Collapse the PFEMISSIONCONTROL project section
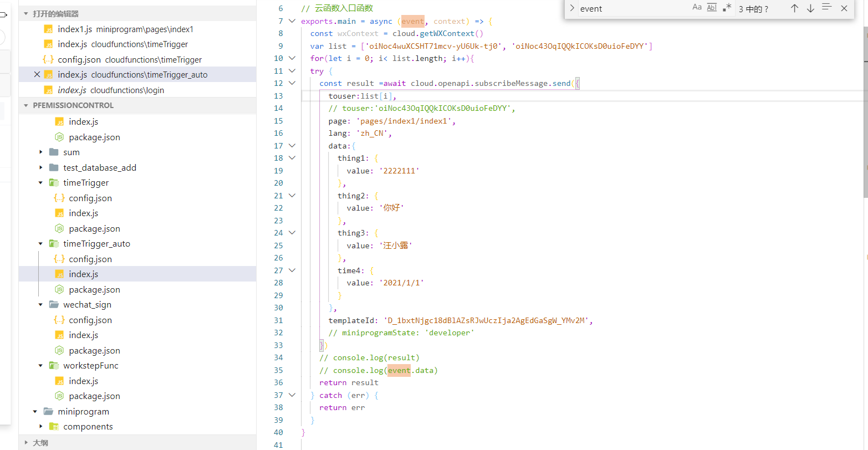 (x=26, y=105)
